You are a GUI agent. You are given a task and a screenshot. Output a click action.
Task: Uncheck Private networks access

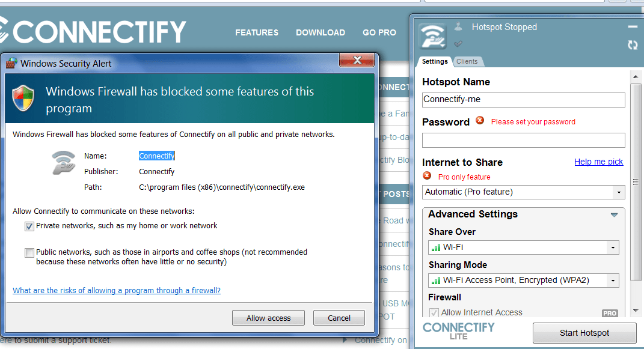point(29,226)
